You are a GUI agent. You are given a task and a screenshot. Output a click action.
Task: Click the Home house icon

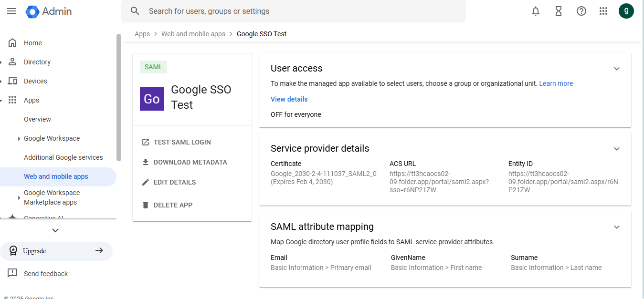[x=13, y=43]
